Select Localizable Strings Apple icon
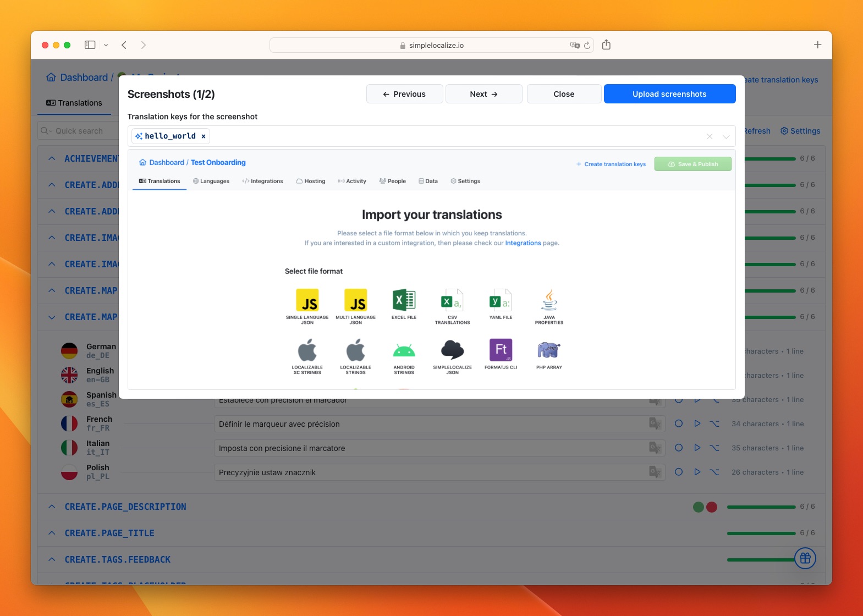The width and height of the screenshot is (863, 616). pyautogui.click(x=355, y=350)
